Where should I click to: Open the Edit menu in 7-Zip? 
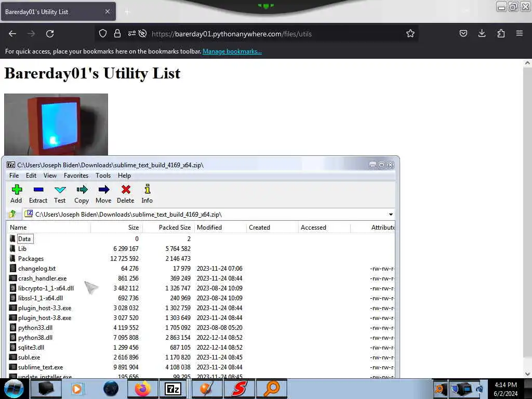(31, 176)
